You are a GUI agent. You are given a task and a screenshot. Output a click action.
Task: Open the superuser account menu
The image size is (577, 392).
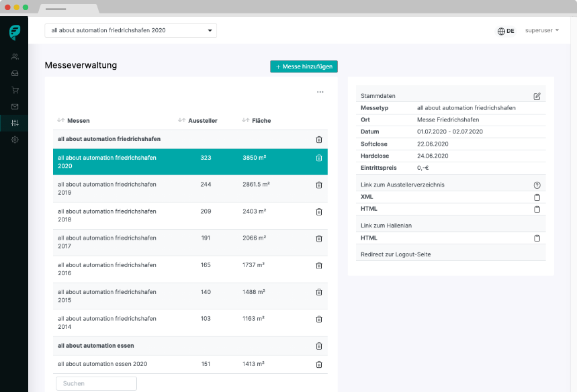(541, 30)
